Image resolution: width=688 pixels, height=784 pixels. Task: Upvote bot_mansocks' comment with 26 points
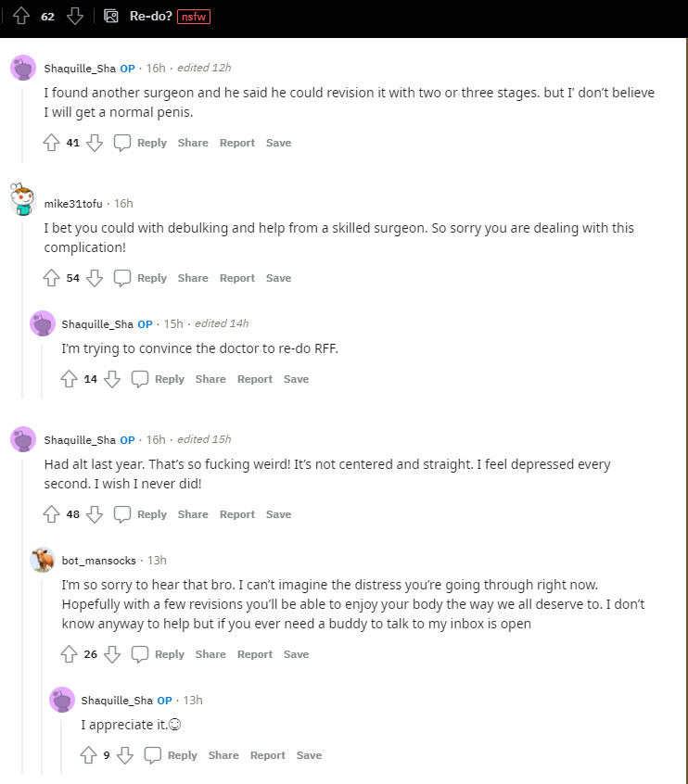tap(70, 654)
